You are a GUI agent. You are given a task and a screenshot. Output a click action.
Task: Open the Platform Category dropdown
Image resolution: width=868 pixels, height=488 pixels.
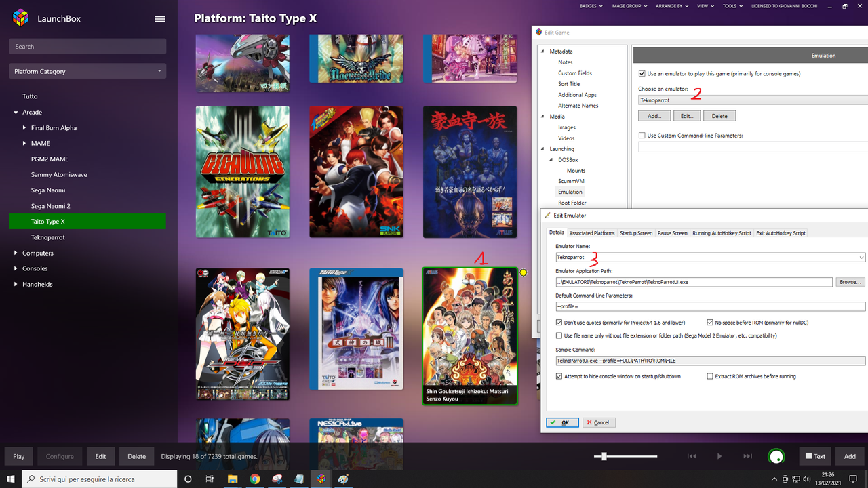coord(87,71)
